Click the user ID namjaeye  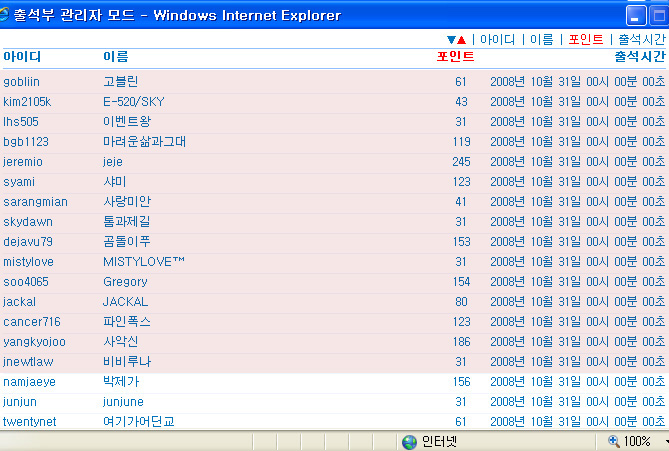tap(29, 382)
